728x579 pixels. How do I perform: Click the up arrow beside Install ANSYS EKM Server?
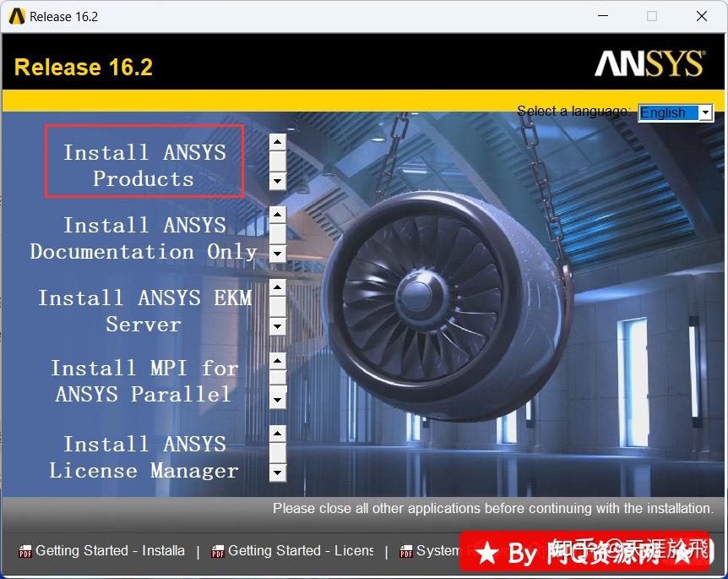[277, 287]
